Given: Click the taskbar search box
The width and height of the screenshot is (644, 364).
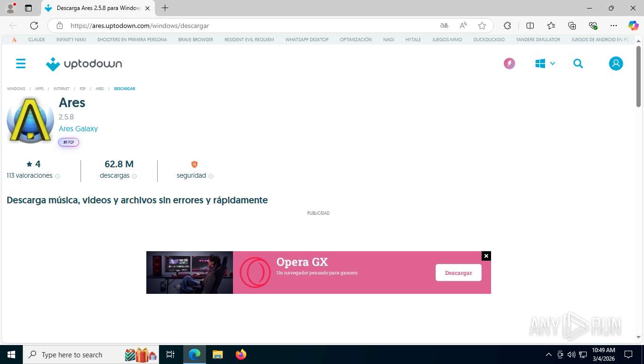Looking at the screenshot, I should (91, 355).
